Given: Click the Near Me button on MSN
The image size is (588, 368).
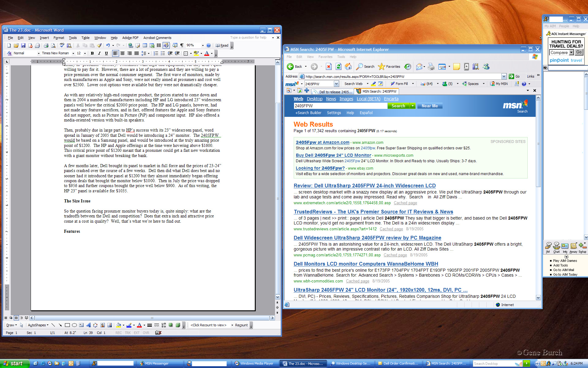Looking at the screenshot, I should (x=430, y=106).
